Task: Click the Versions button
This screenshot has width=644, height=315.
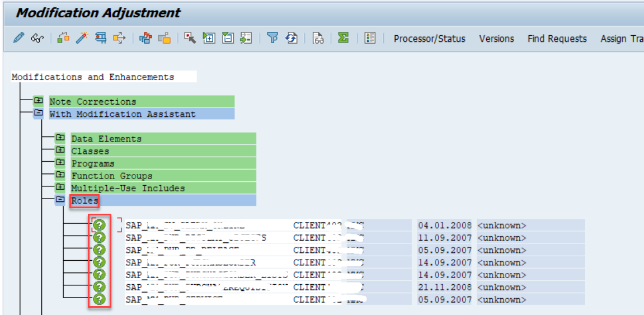Action: (496, 39)
